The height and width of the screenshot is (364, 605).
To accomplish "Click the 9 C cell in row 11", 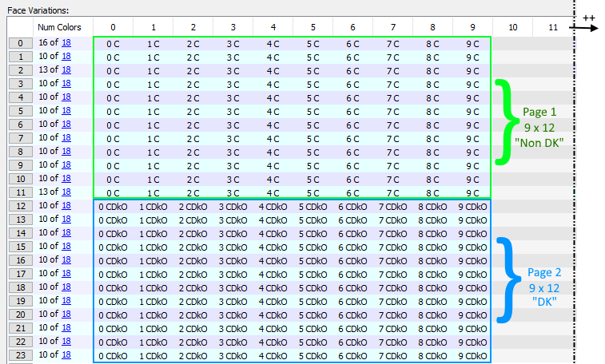I will (x=472, y=192).
